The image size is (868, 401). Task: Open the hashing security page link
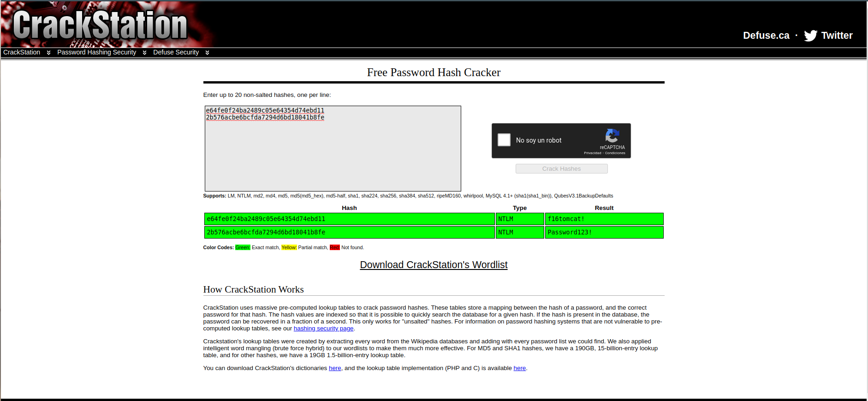(323, 329)
